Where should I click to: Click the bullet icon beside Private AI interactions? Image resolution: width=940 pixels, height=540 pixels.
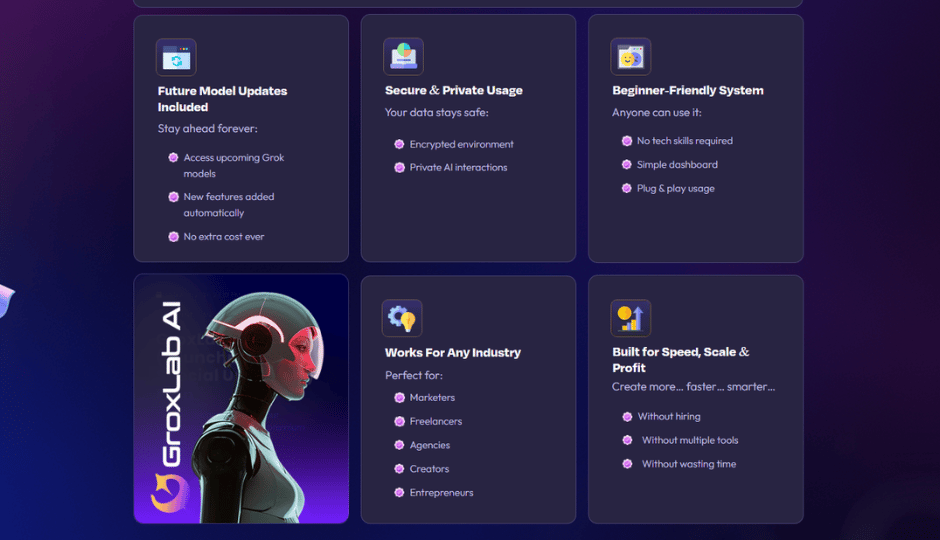(x=399, y=168)
